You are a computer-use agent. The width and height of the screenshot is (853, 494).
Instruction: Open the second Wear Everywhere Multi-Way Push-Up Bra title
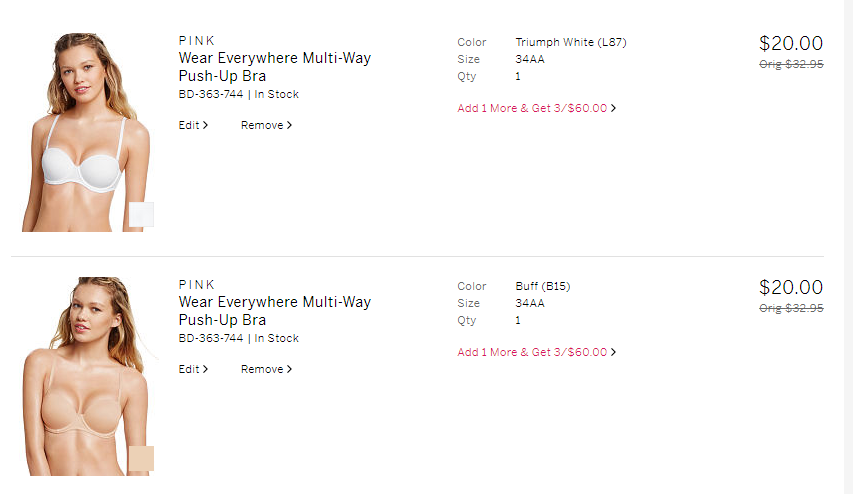coord(274,311)
